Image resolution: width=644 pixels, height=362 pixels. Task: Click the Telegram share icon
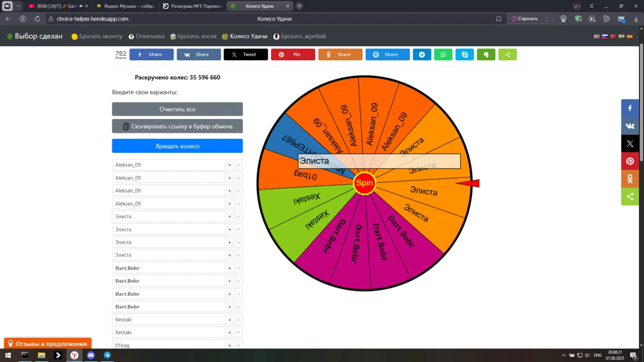[422, 55]
